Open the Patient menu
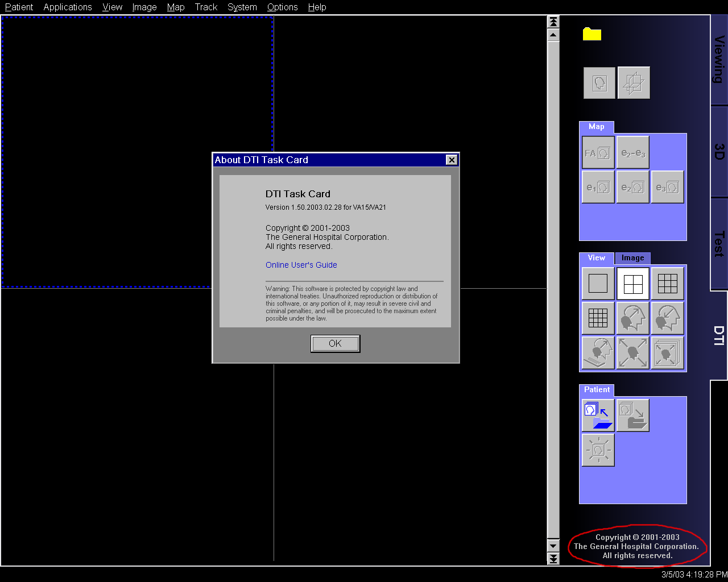The height and width of the screenshot is (582, 728). click(x=19, y=7)
